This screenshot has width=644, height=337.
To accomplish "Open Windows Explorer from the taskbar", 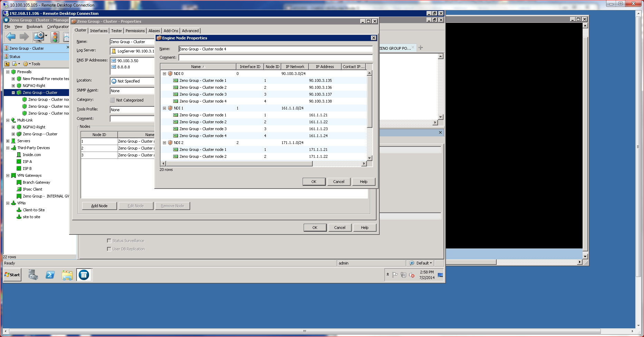I will (x=67, y=275).
